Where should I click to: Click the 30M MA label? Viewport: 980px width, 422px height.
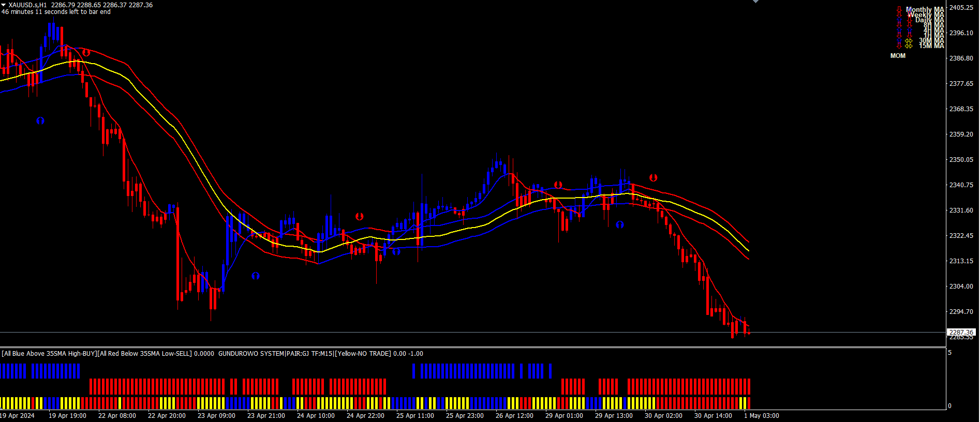coord(932,40)
